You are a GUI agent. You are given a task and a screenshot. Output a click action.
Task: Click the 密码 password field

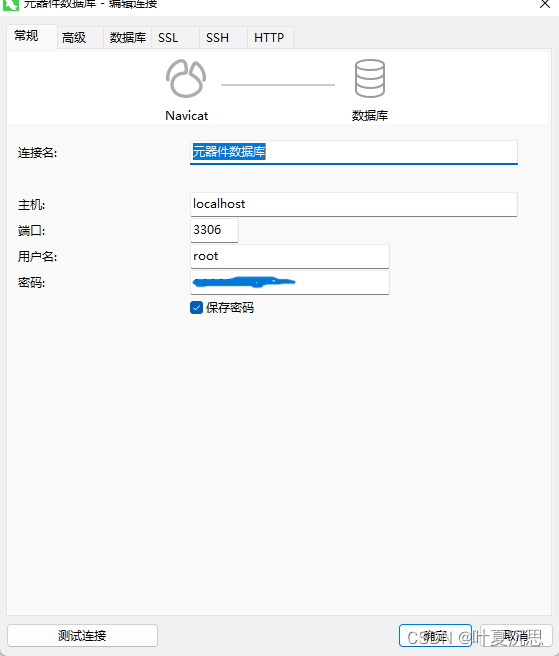click(x=290, y=282)
